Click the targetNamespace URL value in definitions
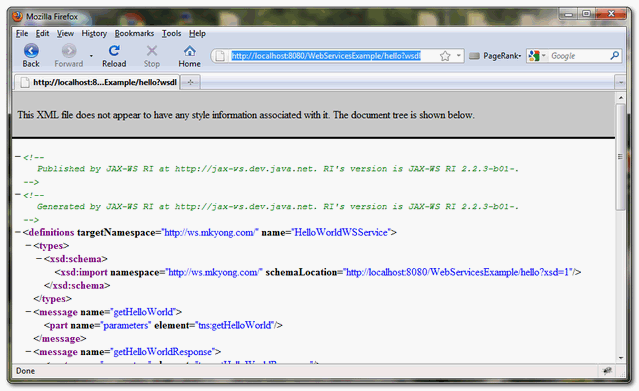 (x=210, y=232)
